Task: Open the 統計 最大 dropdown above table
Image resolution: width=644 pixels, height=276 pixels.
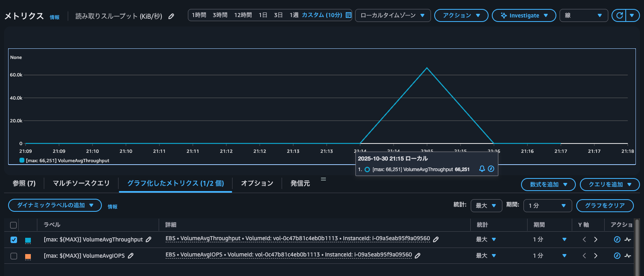Action: (486, 206)
